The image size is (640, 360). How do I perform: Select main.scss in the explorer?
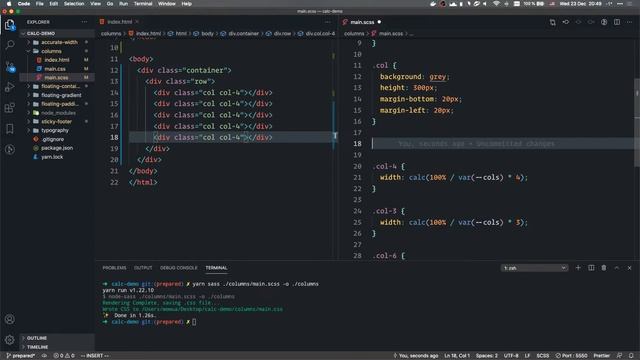pos(56,78)
